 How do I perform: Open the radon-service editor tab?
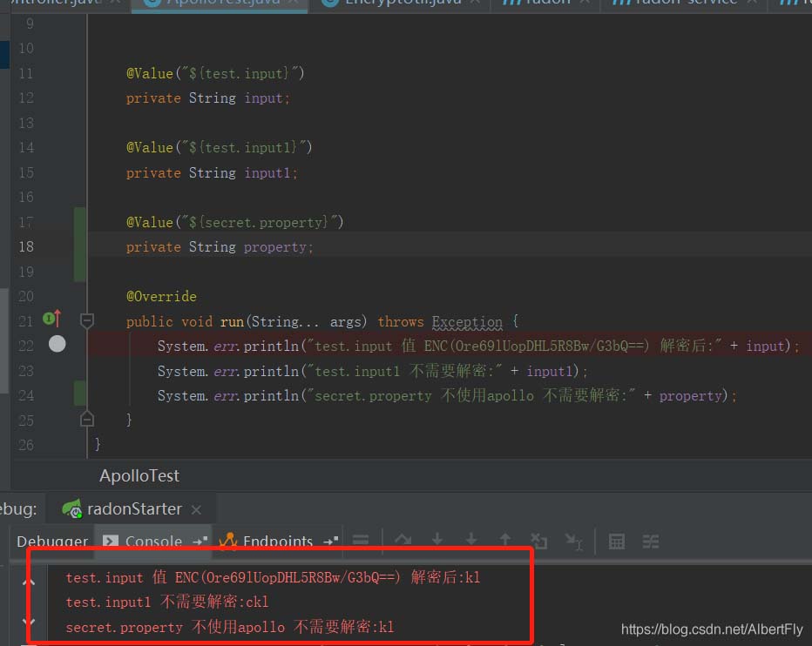click(684, 3)
